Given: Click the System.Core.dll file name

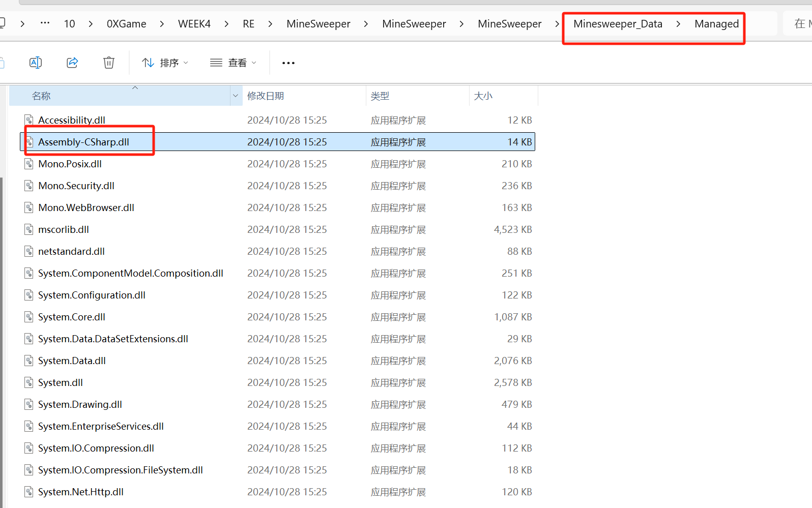Looking at the screenshot, I should click(x=72, y=317).
